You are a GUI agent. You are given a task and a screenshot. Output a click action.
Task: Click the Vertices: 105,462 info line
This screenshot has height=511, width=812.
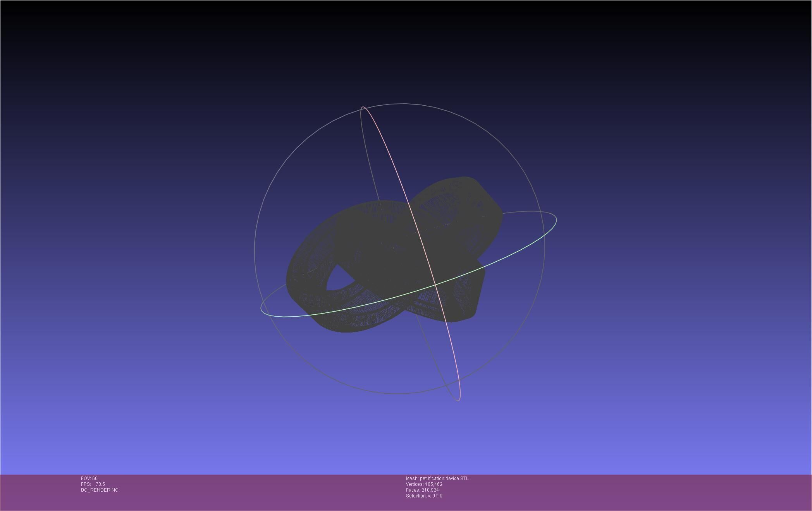coord(424,484)
